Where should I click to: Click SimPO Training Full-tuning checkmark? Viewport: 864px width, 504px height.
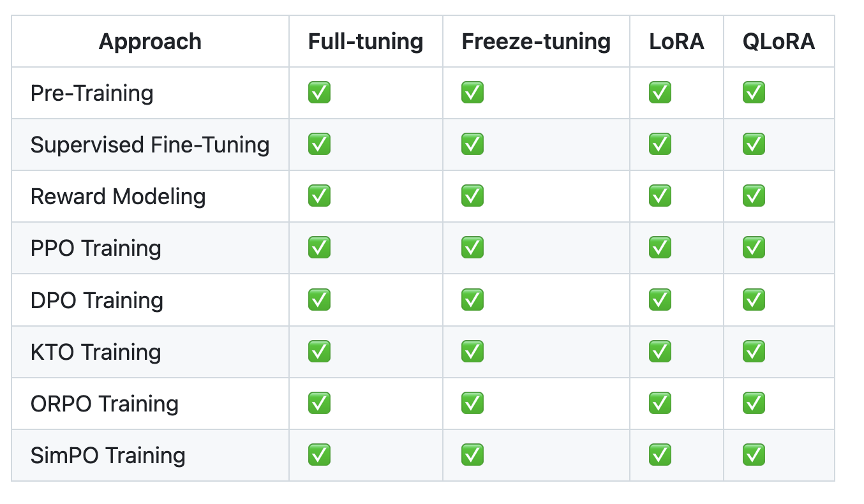(x=319, y=455)
